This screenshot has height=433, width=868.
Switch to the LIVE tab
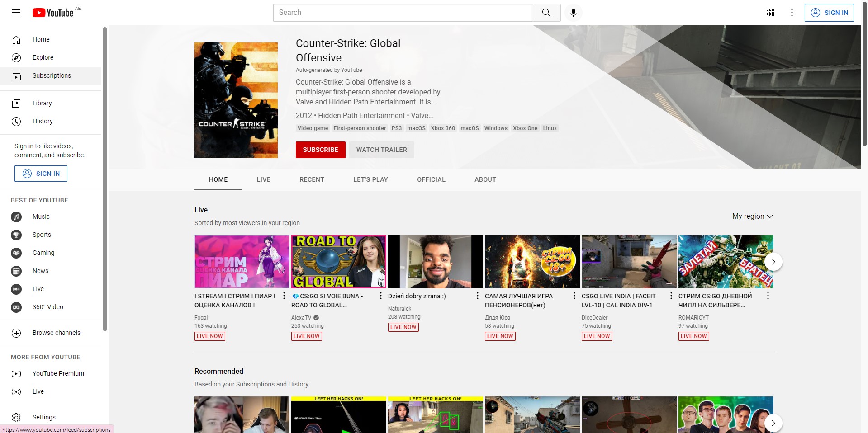pyautogui.click(x=264, y=179)
